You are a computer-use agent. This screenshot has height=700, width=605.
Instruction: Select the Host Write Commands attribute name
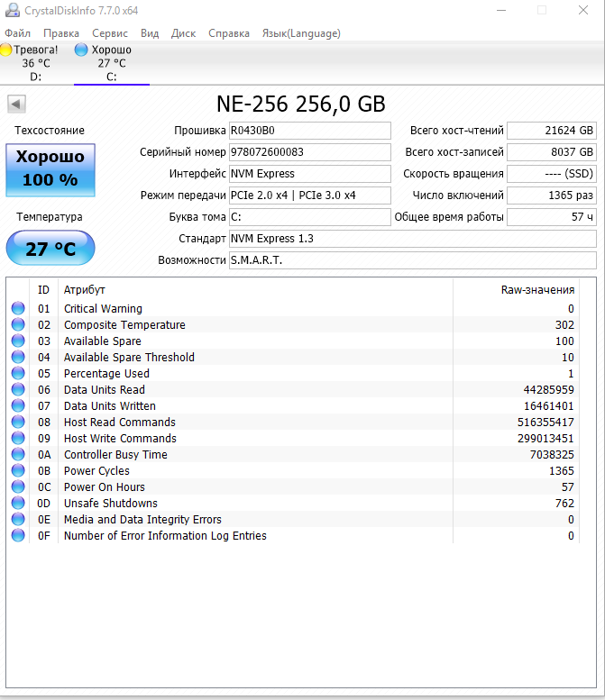(x=120, y=439)
